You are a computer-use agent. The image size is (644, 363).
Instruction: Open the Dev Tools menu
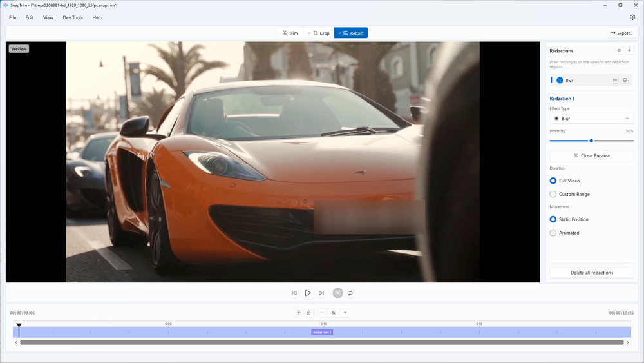[73, 17]
